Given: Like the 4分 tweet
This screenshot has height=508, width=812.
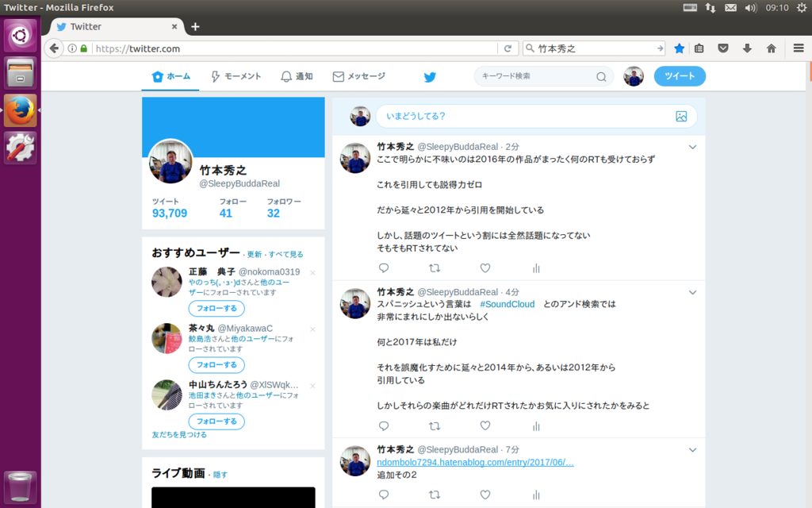Looking at the screenshot, I should point(485,425).
